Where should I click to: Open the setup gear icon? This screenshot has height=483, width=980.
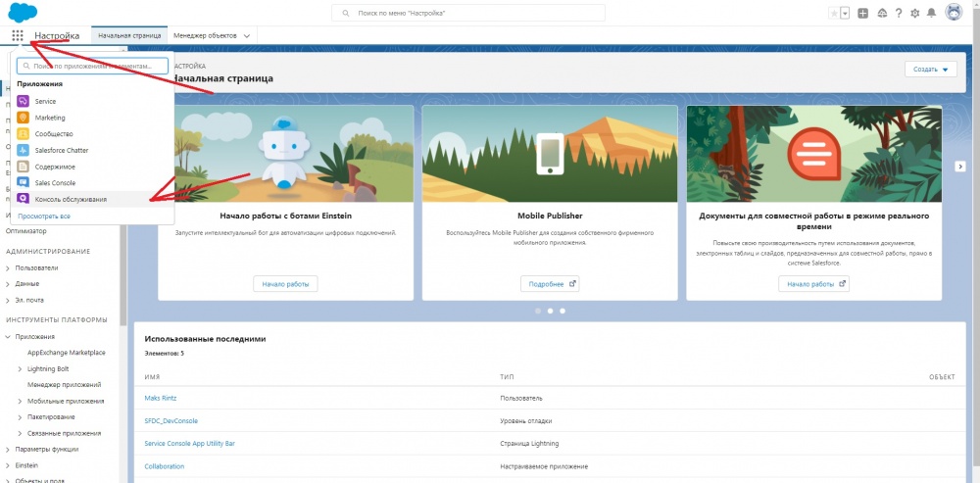(915, 13)
